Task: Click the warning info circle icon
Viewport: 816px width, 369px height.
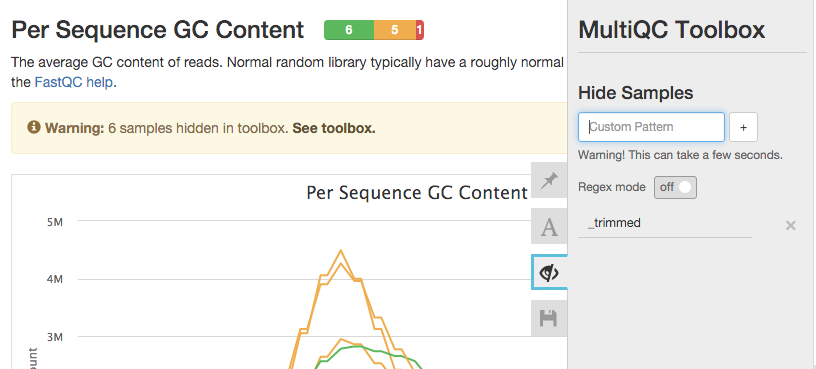Action: click(x=34, y=127)
